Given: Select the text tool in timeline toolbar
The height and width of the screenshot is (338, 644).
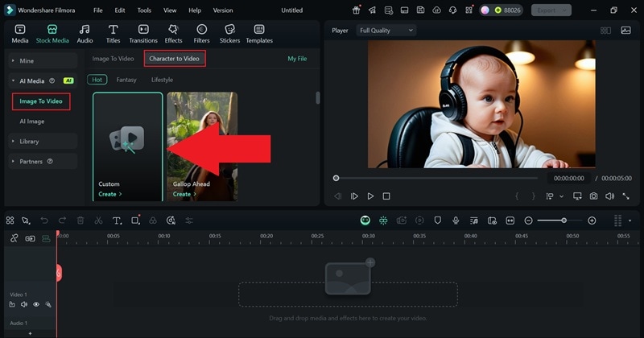Looking at the screenshot, I should click(x=117, y=221).
